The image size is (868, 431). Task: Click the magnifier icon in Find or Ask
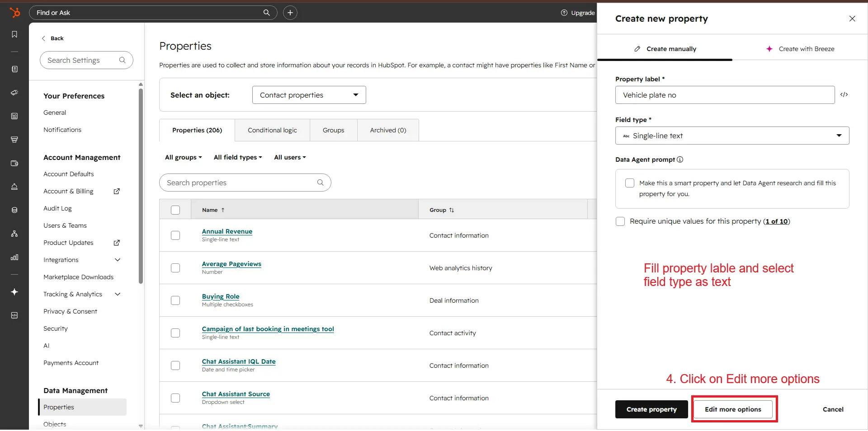(x=267, y=13)
